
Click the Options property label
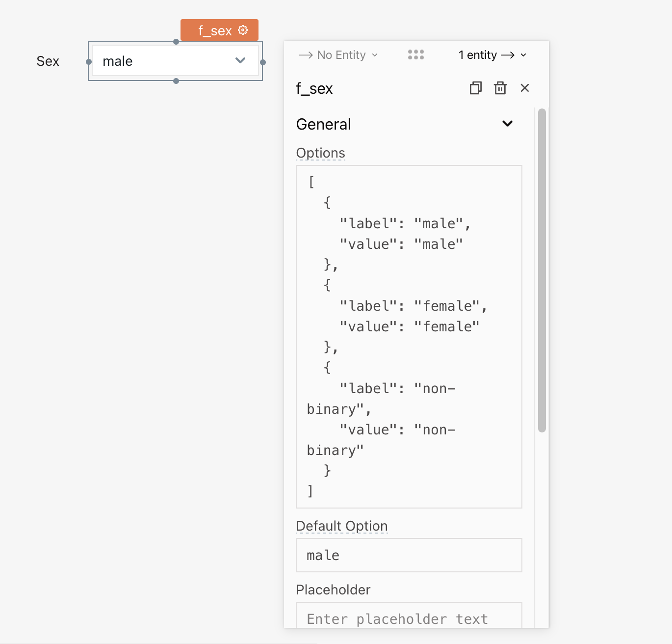point(321,153)
